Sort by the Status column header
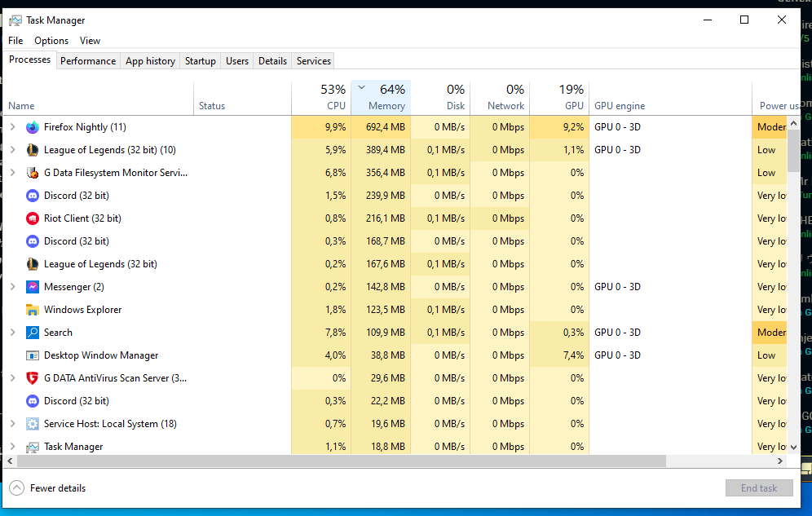 point(242,99)
